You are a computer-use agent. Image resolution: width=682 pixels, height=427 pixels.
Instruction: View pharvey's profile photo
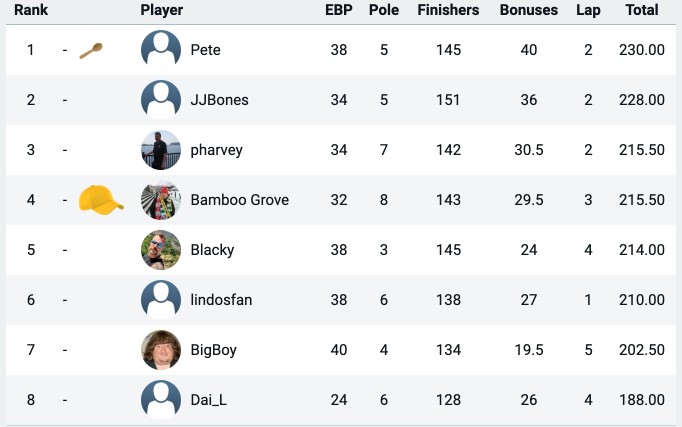click(161, 150)
